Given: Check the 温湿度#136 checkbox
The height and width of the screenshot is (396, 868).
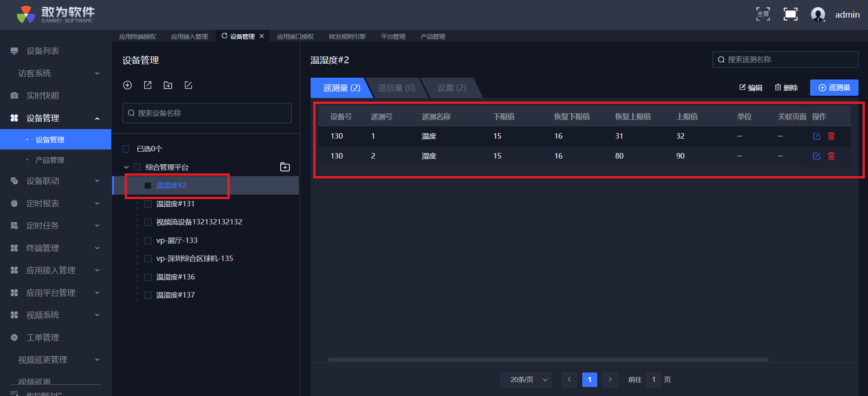Looking at the screenshot, I should (148, 277).
